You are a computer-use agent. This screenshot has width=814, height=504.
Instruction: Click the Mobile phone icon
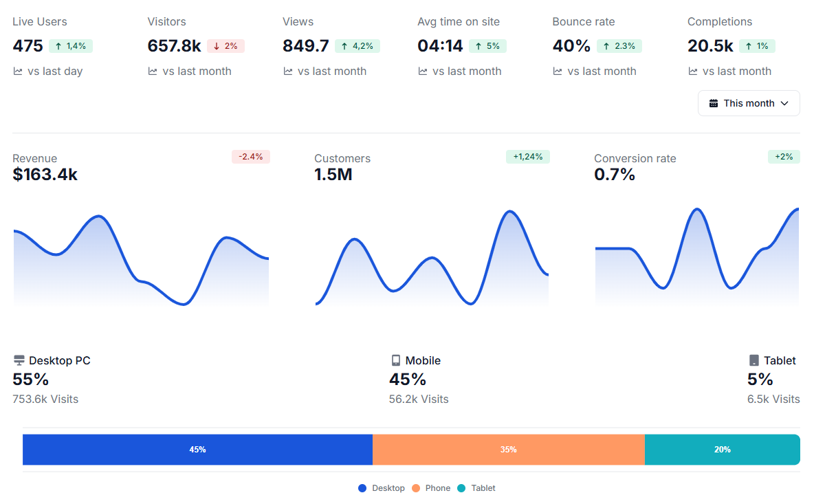tap(395, 360)
